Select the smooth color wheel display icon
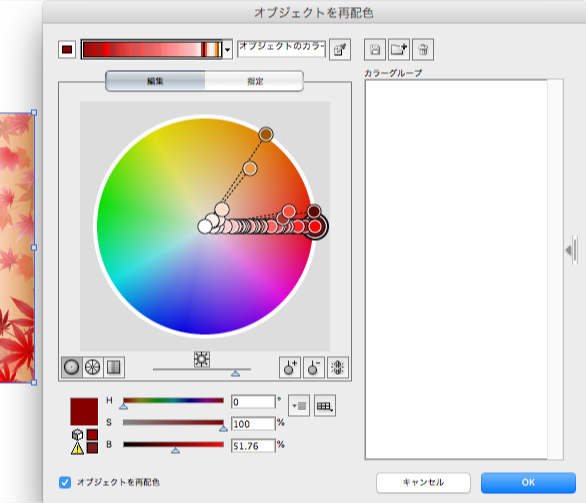 point(72,367)
